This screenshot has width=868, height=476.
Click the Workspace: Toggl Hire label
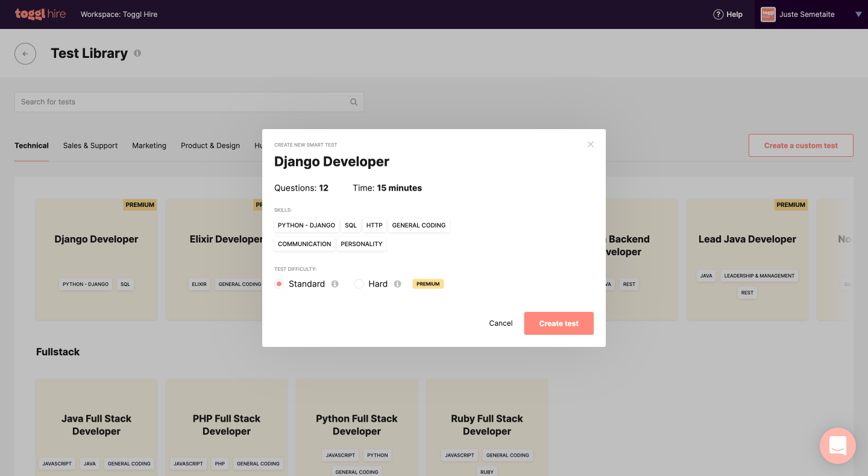(x=119, y=14)
